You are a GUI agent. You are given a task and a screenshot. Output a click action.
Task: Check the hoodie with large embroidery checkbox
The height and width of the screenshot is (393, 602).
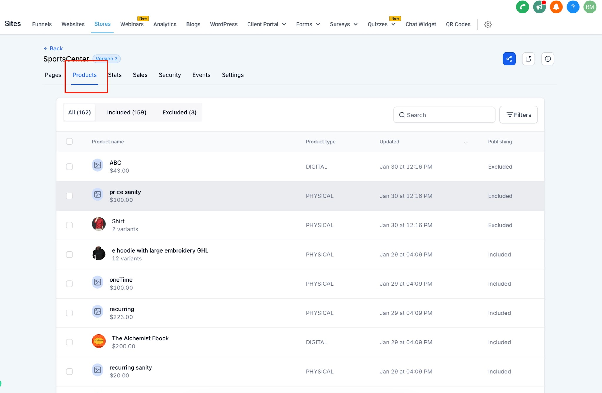tap(69, 254)
